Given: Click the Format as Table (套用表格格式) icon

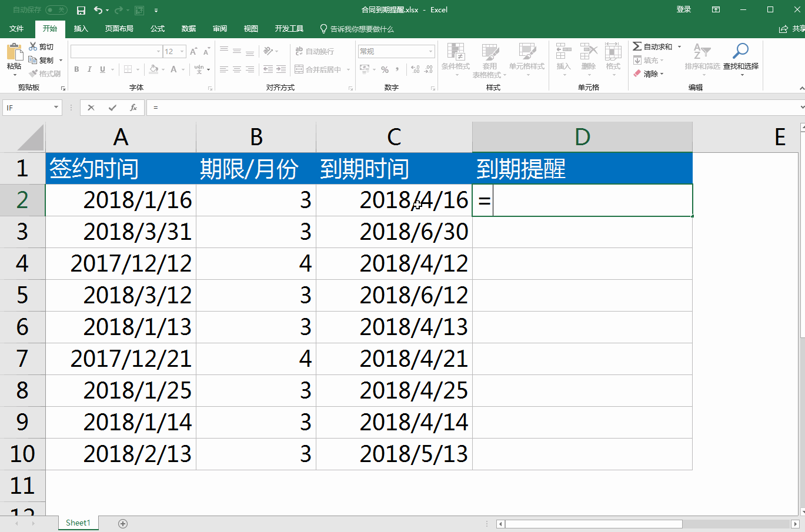Looking at the screenshot, I should (x=490, y=52).
